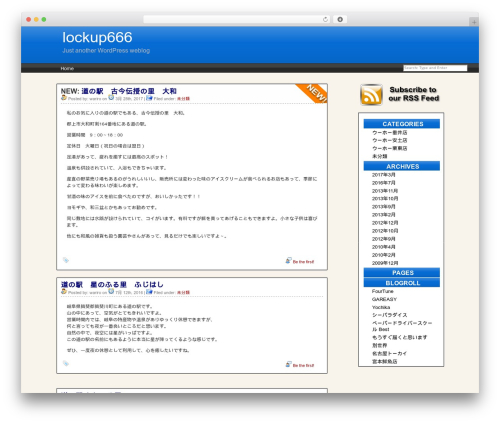500x423 pixels.
Task: Click the folder icon on the ふじはし post
Action: (149, 292)
